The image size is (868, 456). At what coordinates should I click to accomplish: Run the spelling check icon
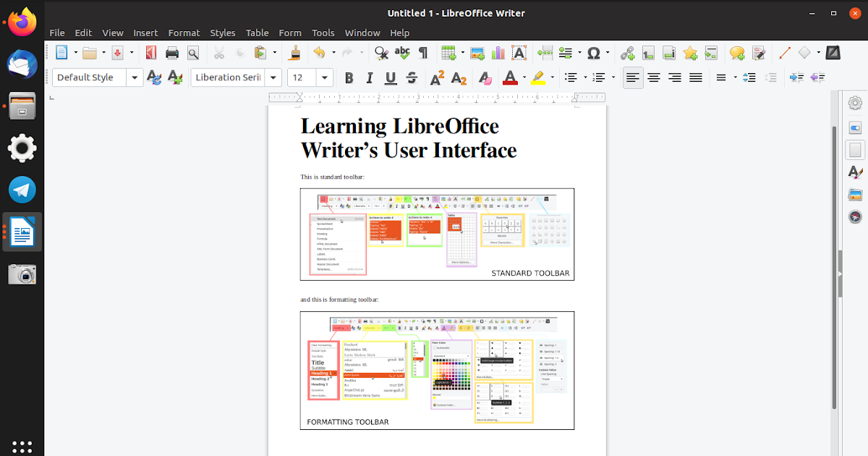(x=402, y=53)
